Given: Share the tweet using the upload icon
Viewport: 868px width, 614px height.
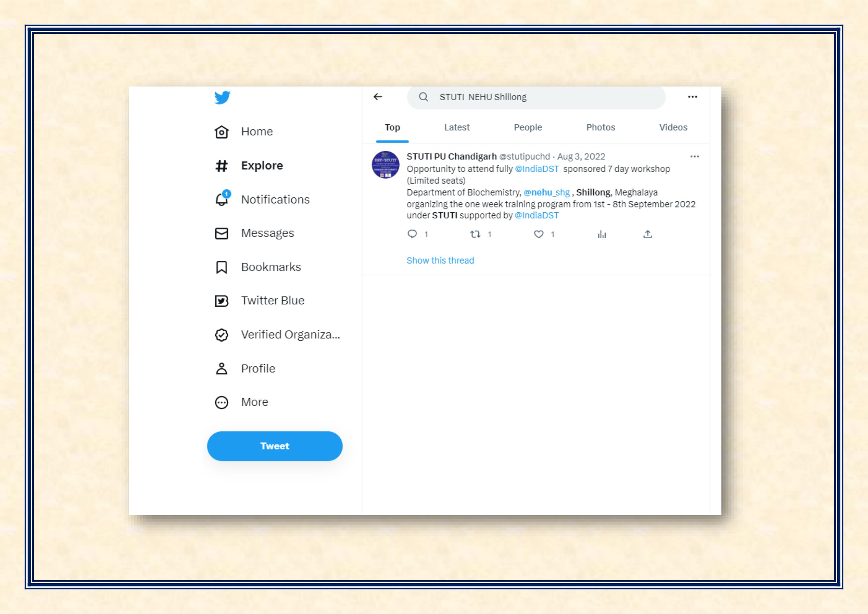Looking at the screenshot, I should tap(648, 234).
